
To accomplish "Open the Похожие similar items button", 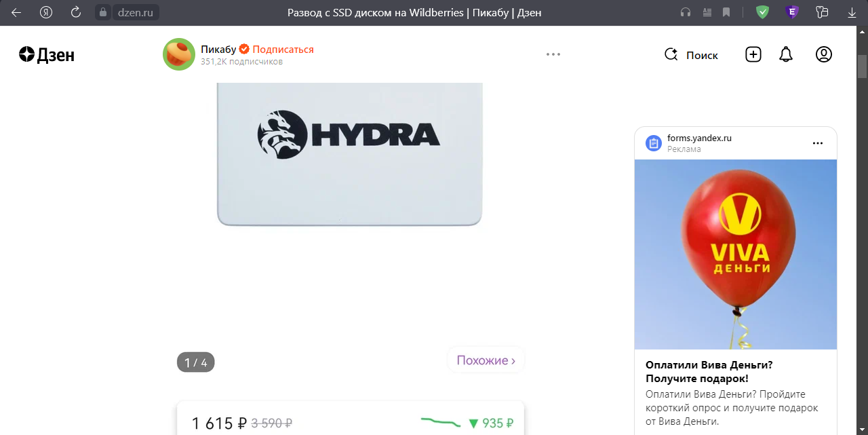I will tap(486, 360).
